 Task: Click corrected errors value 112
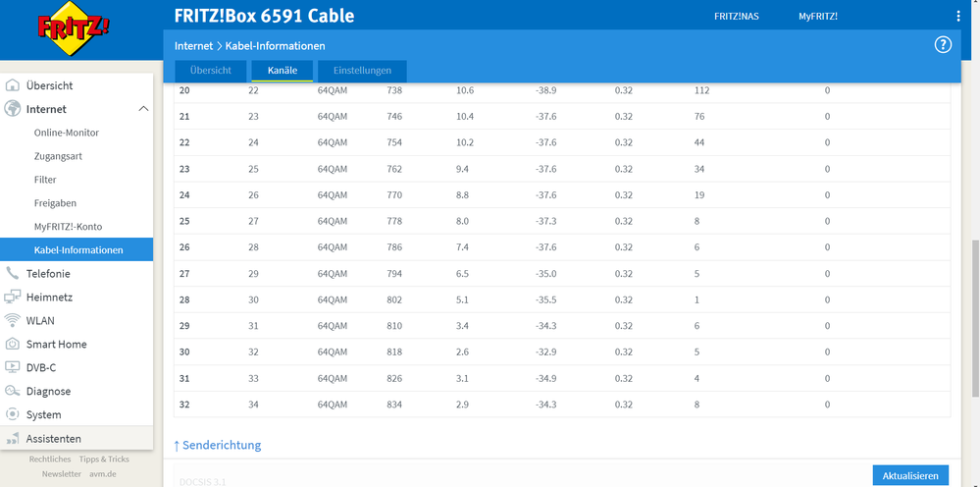[701, 90]
